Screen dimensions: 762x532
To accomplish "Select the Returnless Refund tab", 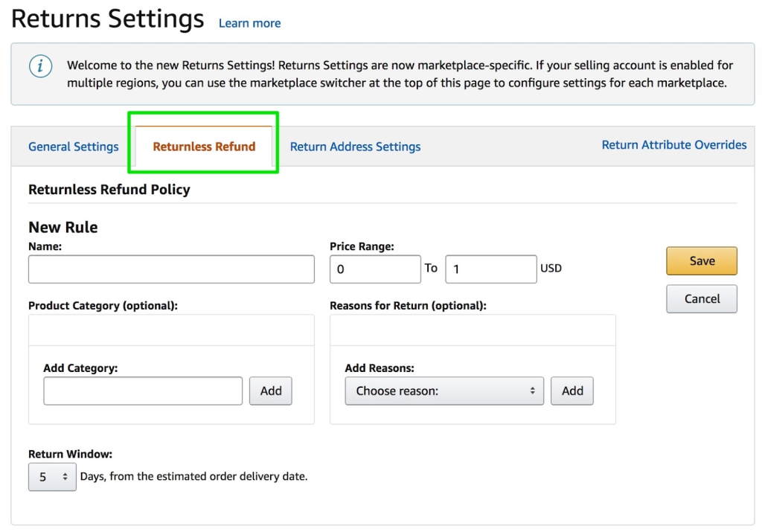I will 204,147.
